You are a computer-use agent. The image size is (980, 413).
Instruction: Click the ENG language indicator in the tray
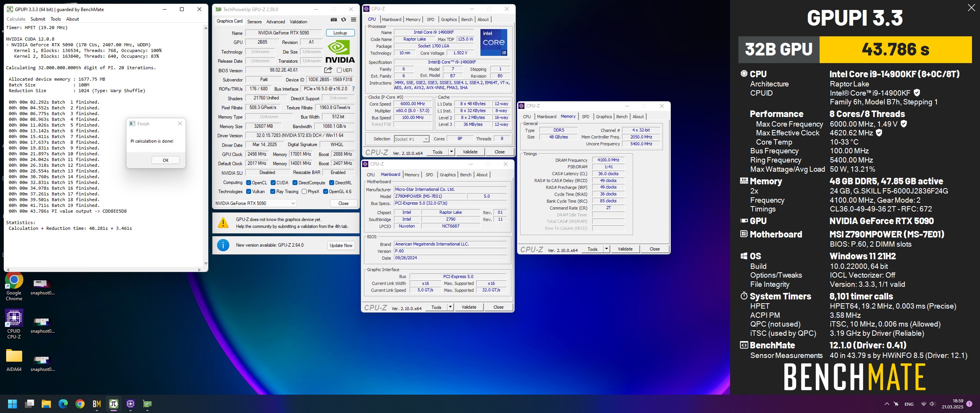tap(909, 404)
